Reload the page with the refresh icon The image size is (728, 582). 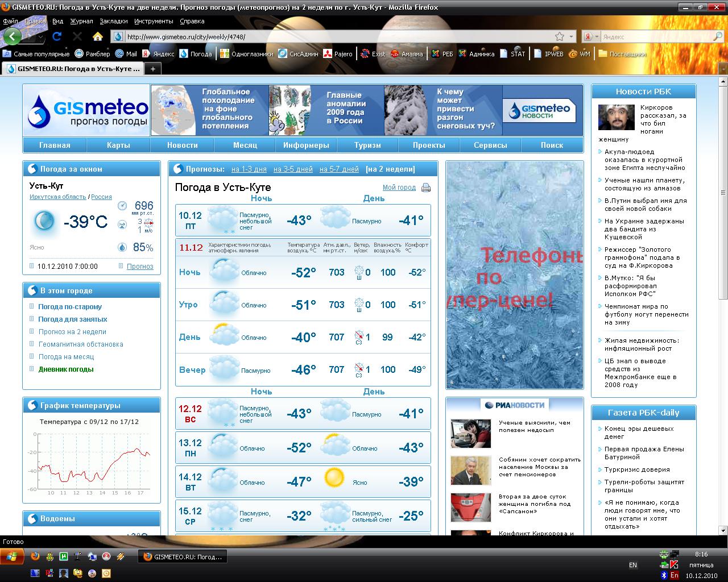coord(56,36)
